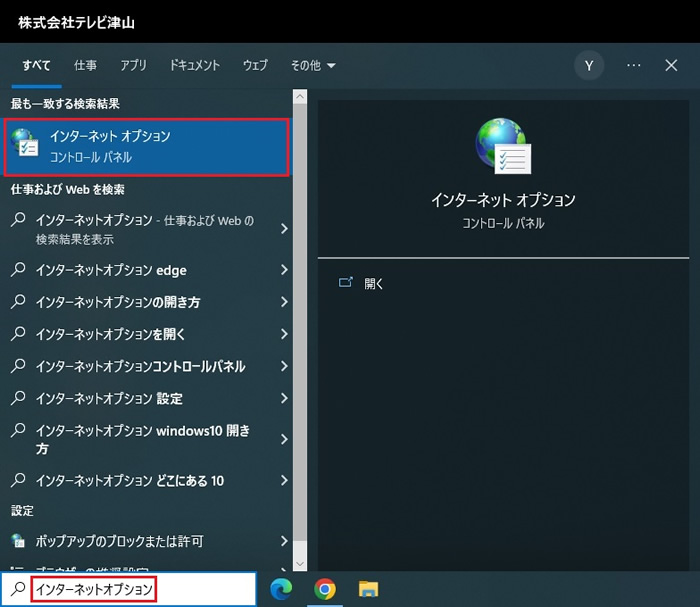
Task: Expand arrow next to インターネットオプションを開く
Action: coord(284,334)
